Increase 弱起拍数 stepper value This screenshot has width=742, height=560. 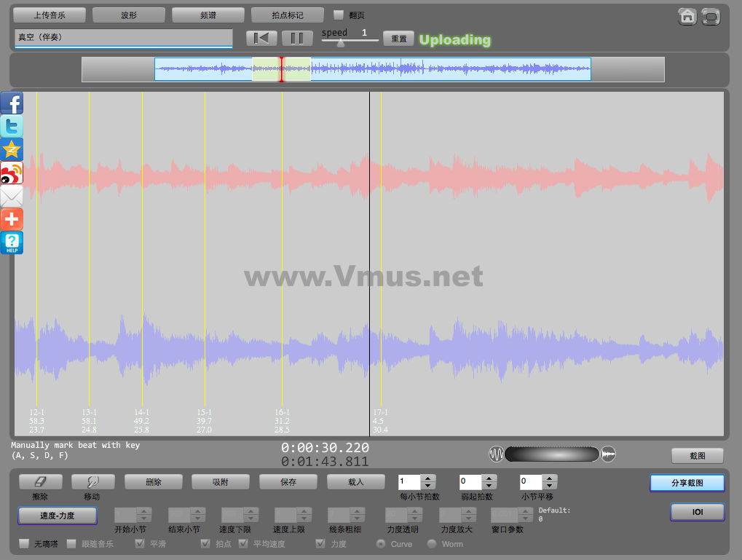[489, 478]
